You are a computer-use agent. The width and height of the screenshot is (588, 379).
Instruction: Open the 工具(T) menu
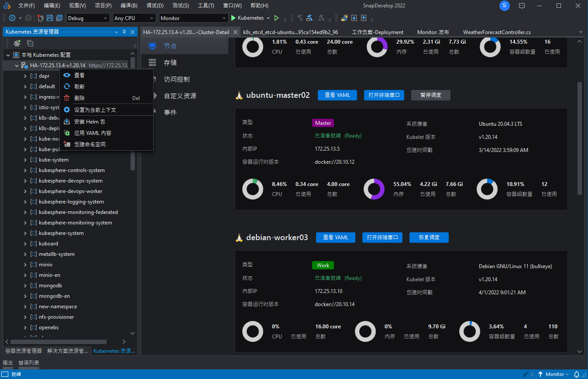click(206, 6)
